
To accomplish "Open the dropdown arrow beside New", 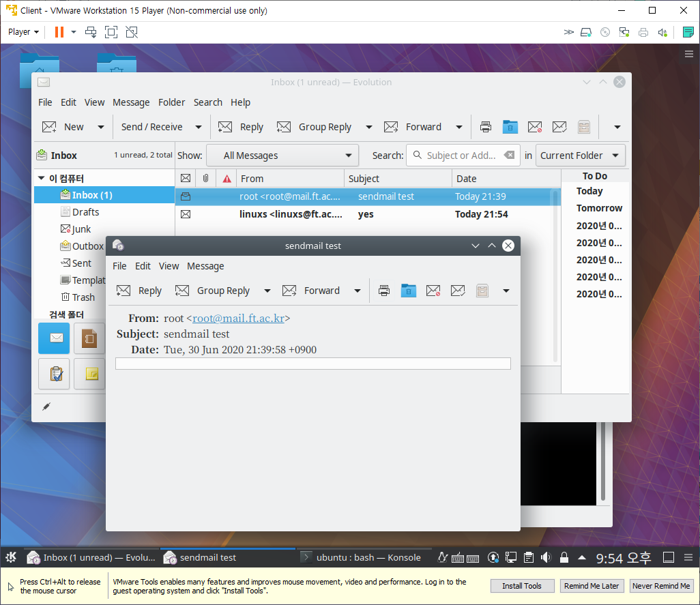I will click(101, 127).
